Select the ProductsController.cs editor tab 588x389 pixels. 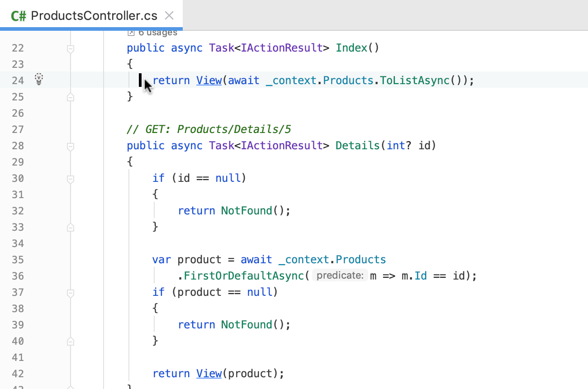point(91,15)
